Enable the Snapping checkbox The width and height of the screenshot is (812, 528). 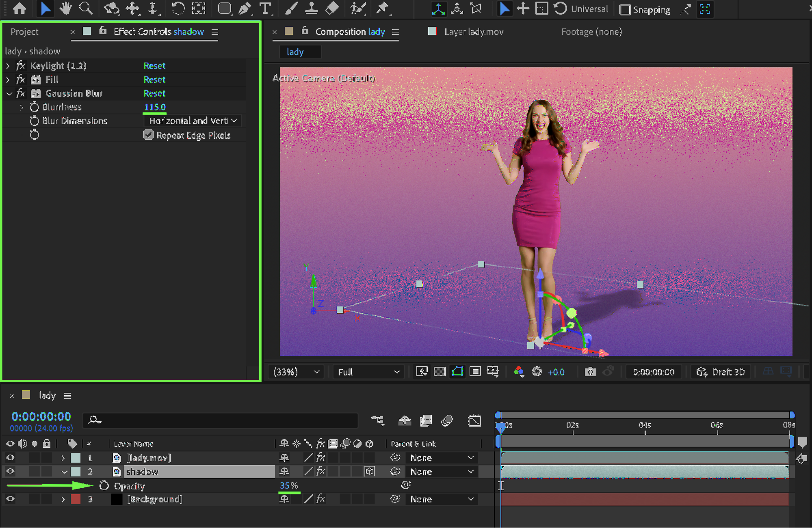(625, 9)
